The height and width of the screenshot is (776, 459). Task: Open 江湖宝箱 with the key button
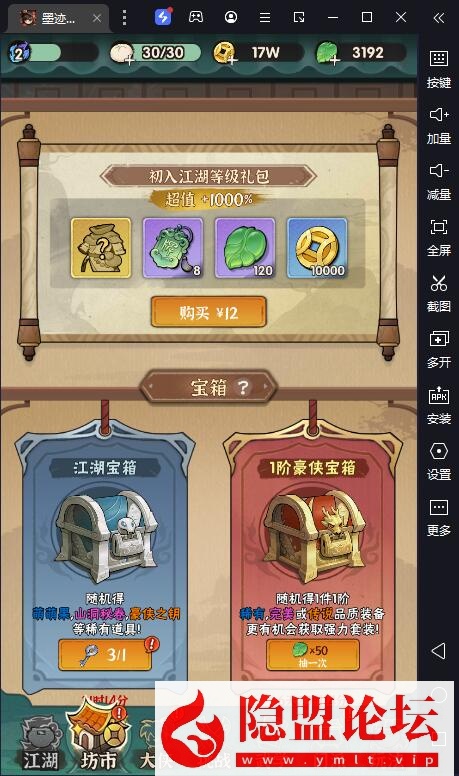105,655
